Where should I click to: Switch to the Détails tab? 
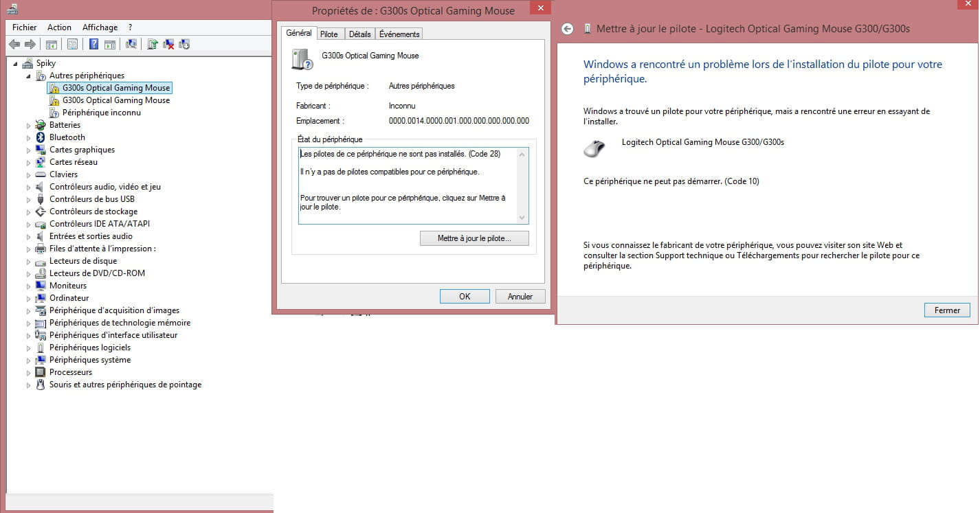point(359,34)
